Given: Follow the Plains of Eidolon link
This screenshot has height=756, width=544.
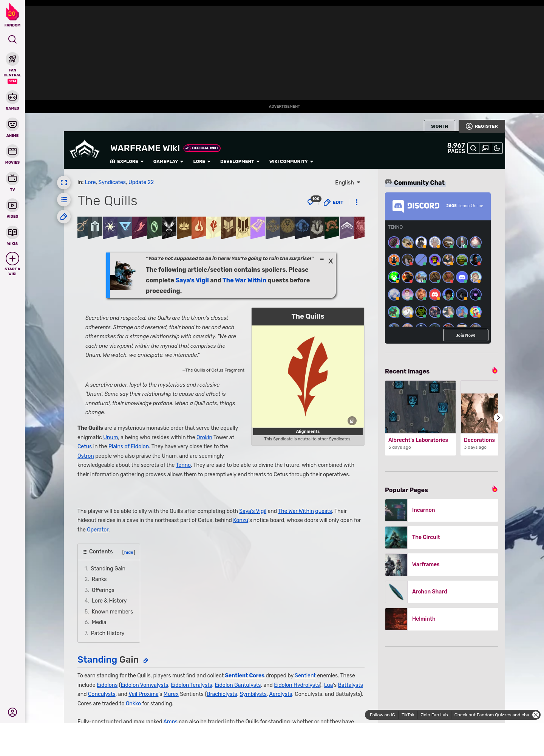Looking at the screenshot, I should pyautogui.click(x=128, y=446).
